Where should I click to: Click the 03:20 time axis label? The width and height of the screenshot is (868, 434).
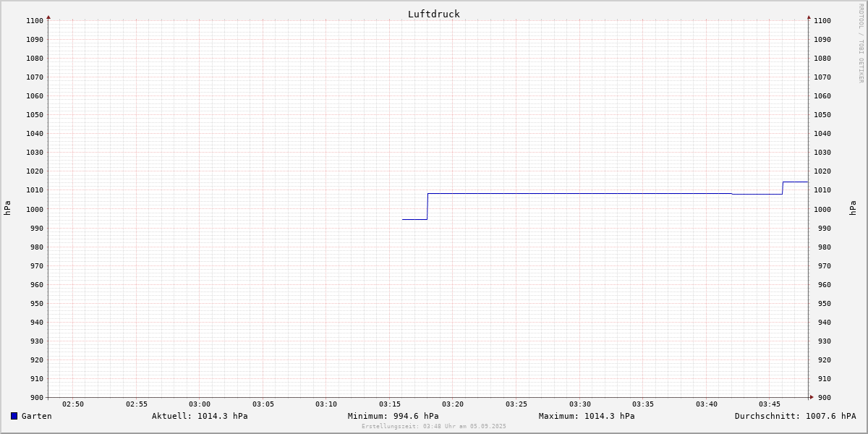tap(453, 404)
